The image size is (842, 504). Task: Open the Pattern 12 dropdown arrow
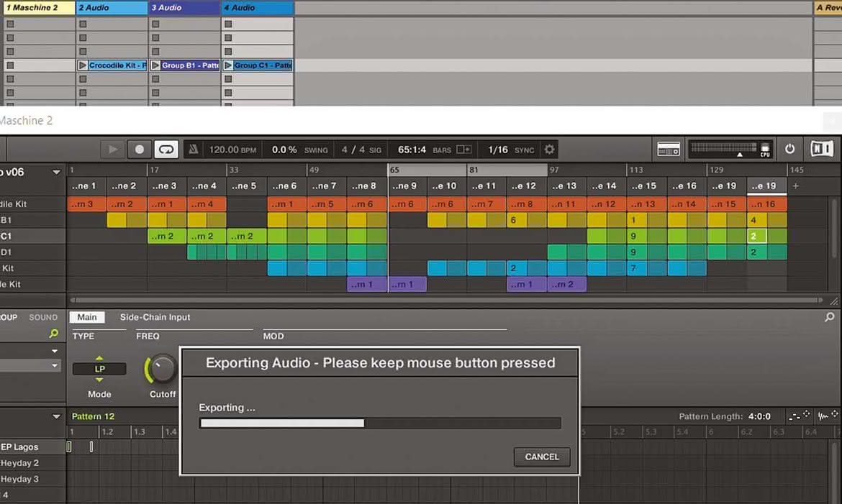[x=56, y=416]
